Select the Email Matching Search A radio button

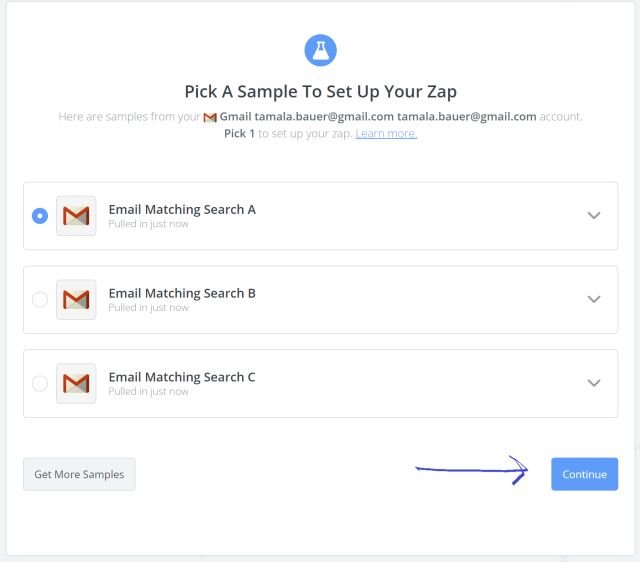pos(40,216)
